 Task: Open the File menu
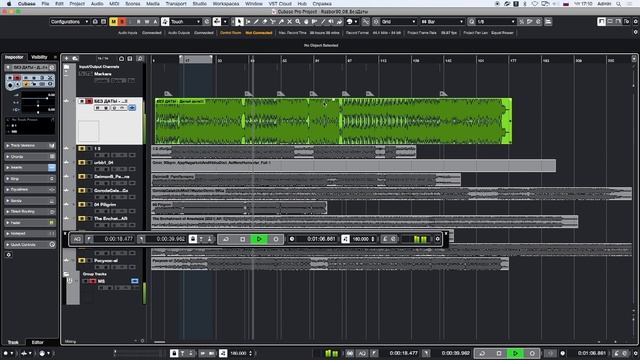tap(45, 4)
